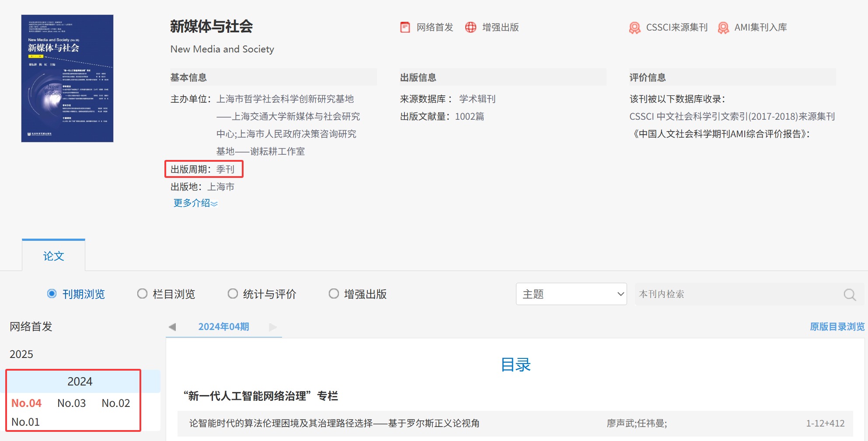
Task: Switch to the 论文 tab
Action: coord(53,256)
